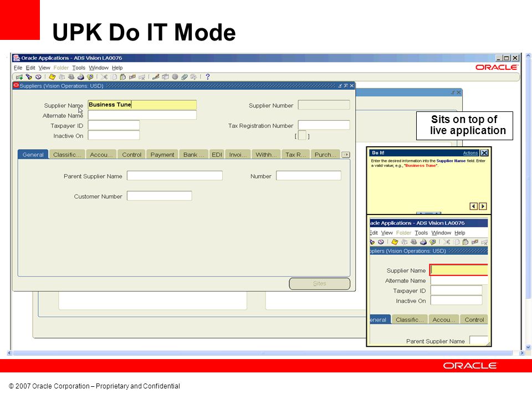Close the Suppliers (Vision Operations: USD) form window
Image resolution: width=532 pixels, height=399 pixels.
click(352, 86)
